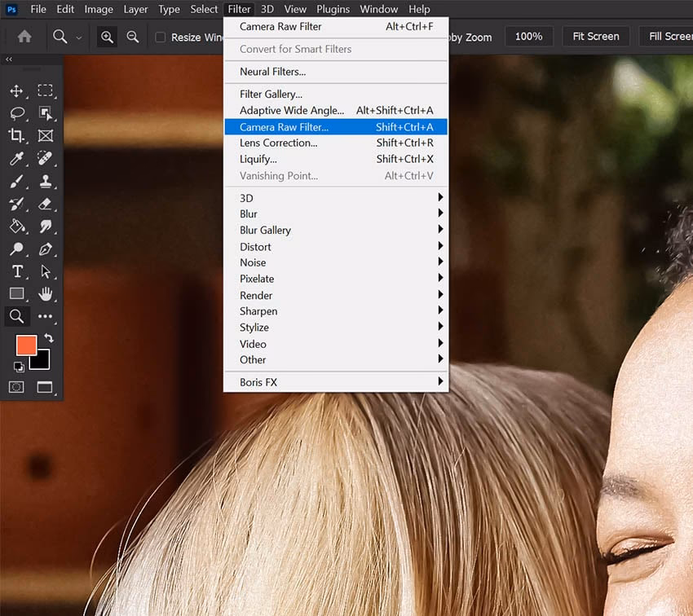
Task: Choose the Horizontal Type tool
Action: [x=16, y=271]
